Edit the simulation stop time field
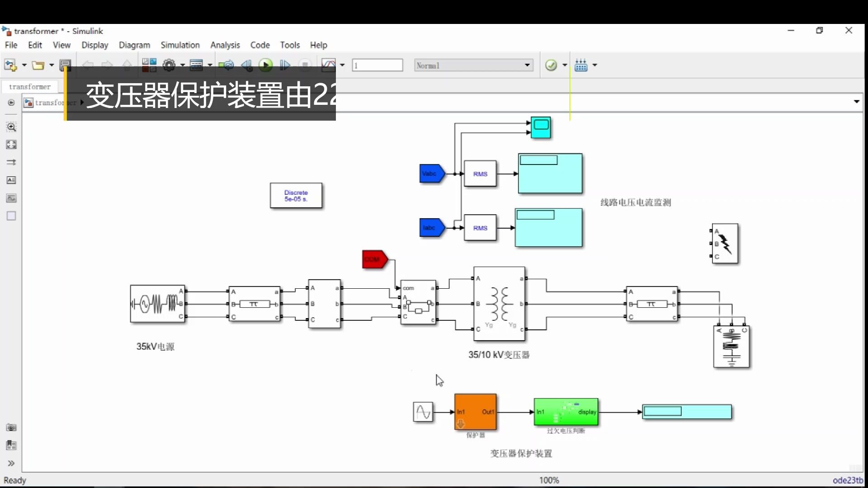Image resolution: width=868 pixels, height=488 pixels. tap(377, 65)
